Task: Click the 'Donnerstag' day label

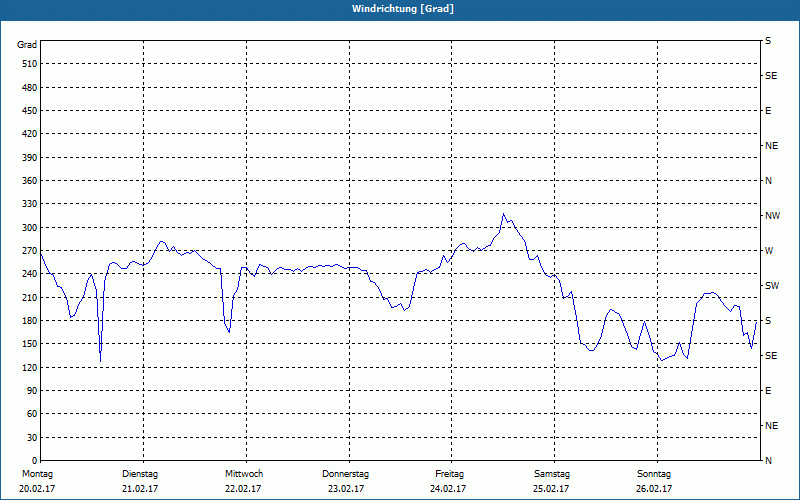Action: coord(345,474)
